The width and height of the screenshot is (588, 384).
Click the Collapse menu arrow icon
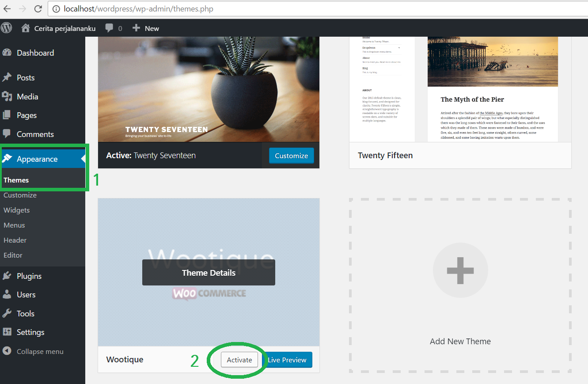click(7, 351)
